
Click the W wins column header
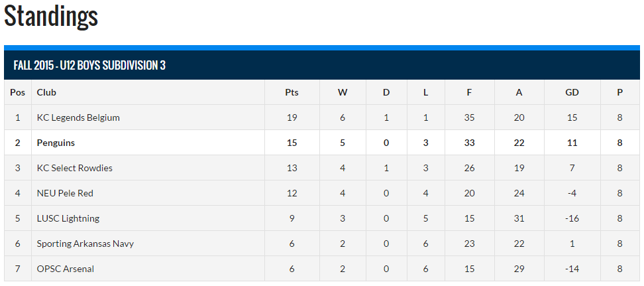[x=343, y=93]
